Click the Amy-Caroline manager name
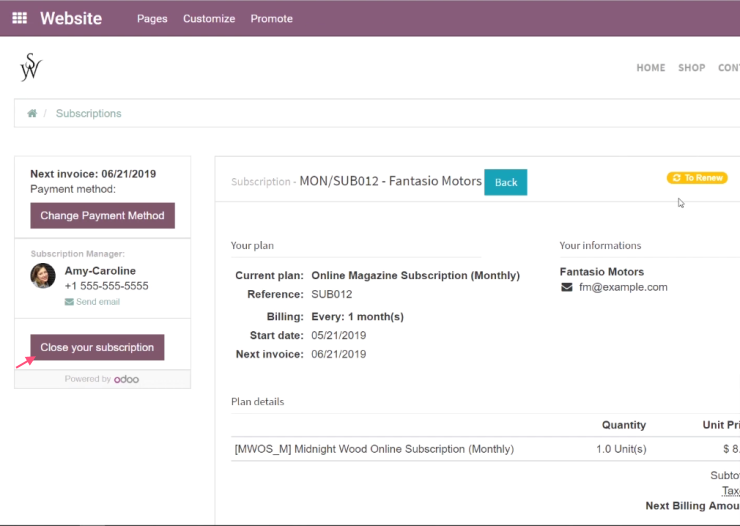The height and width of the screenshot is (526, 740). [x=100, y=271]
